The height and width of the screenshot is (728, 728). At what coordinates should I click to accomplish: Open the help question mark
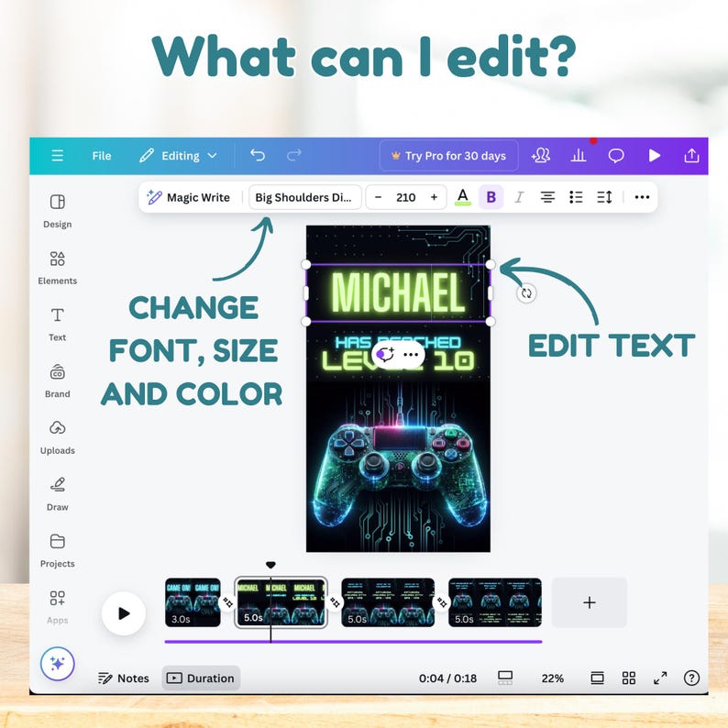pos(691,678)
